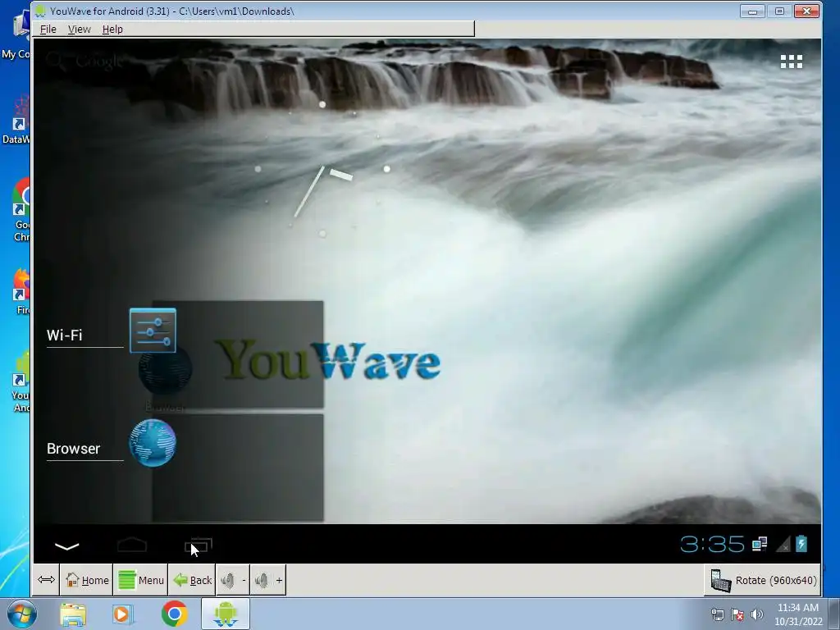The height and width of the screenshot is (630, 840).
Task: Select the Wi-Fi recent app label
Action: [x=64, y=336]
